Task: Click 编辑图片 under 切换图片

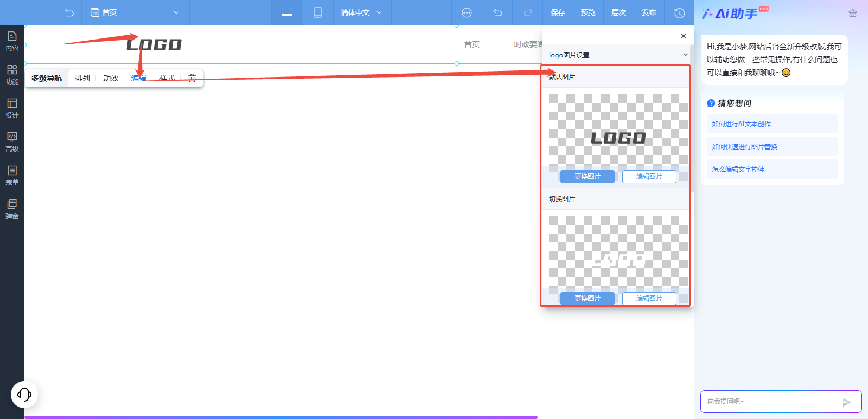Action: click(649, 299)
